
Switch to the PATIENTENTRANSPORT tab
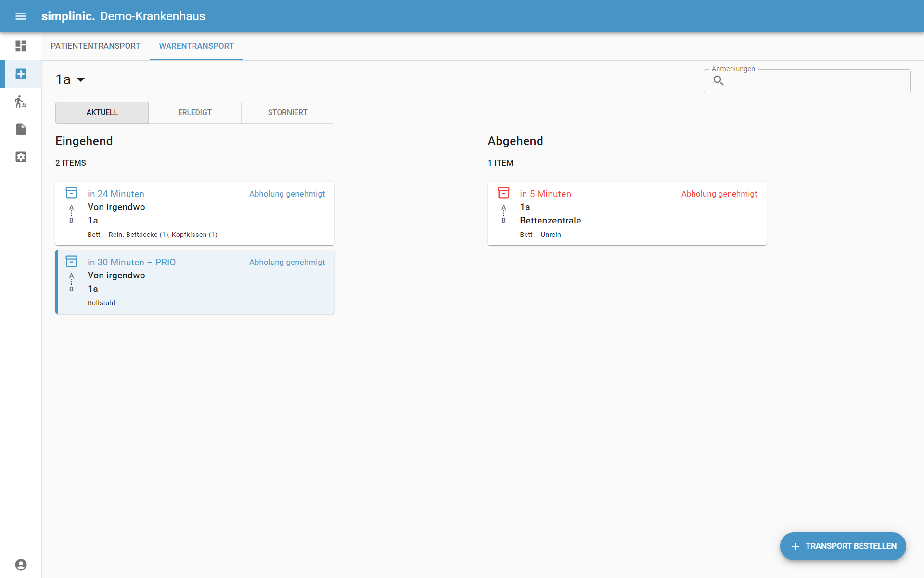tap(95, 46)
